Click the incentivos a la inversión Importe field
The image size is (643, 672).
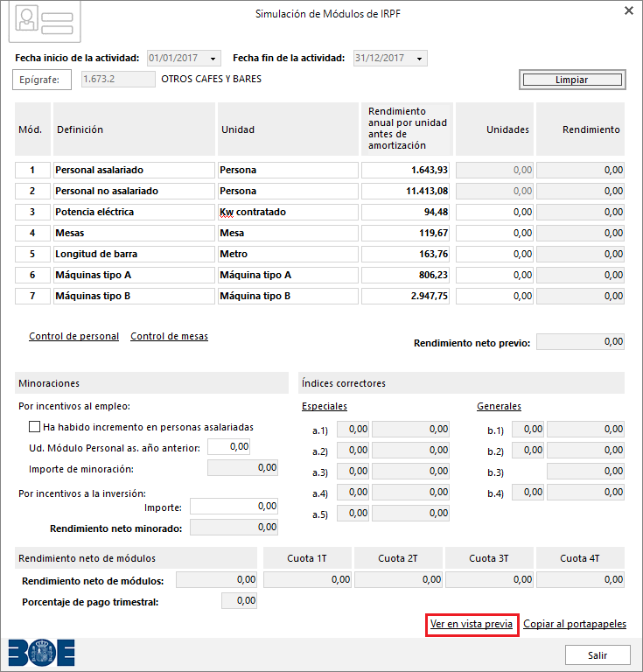click(234, 507)
